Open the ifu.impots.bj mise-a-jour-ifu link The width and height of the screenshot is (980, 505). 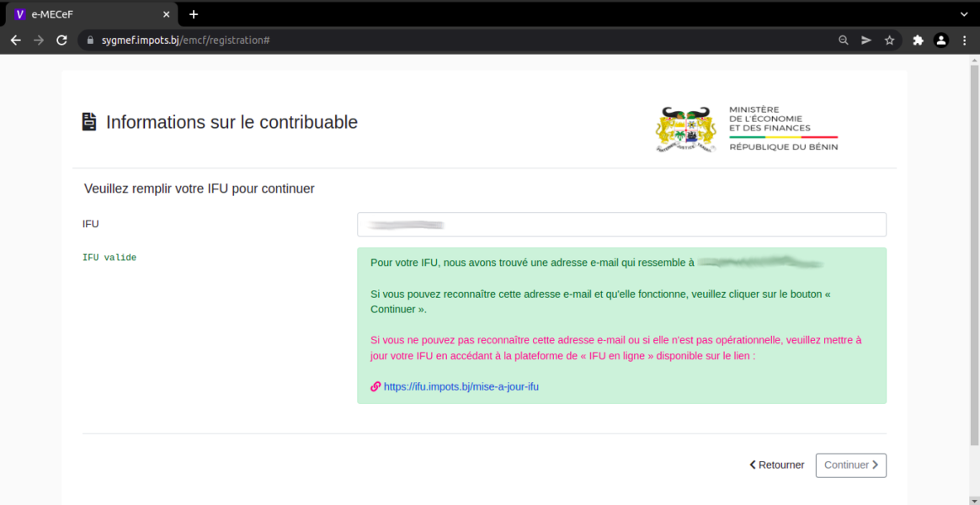[462, 386]
